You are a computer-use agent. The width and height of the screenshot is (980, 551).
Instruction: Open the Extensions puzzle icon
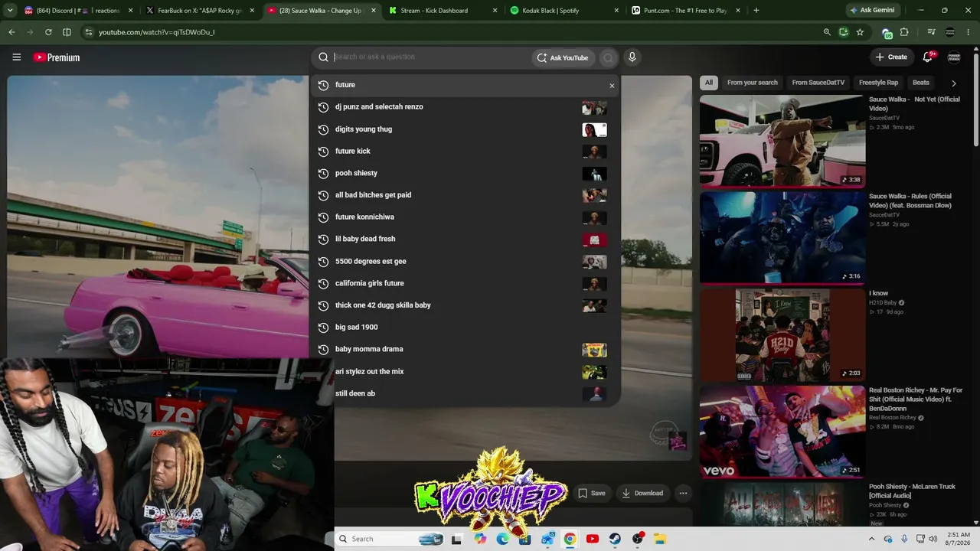pos(904,32)
